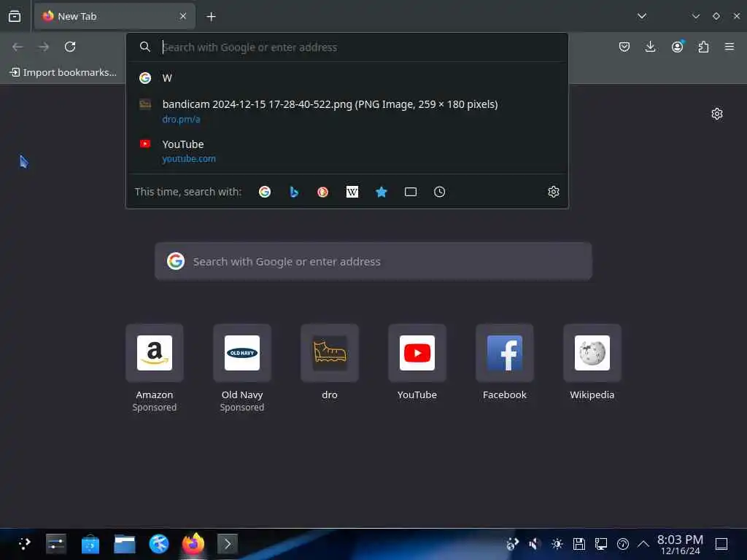Viewport: 747px width, 560px height.
Task: Open the terminal arrow icon in taskbar
Action: tap(228, 544)
